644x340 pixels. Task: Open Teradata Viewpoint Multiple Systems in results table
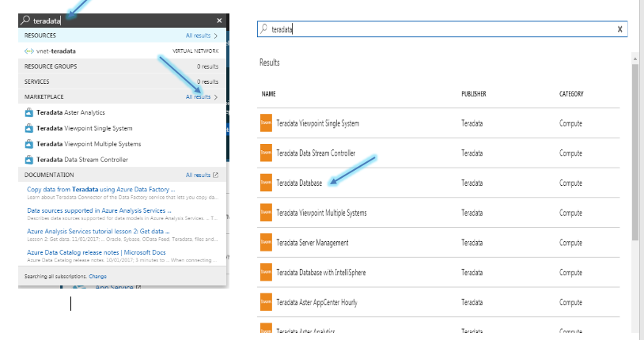pos(321,213)
